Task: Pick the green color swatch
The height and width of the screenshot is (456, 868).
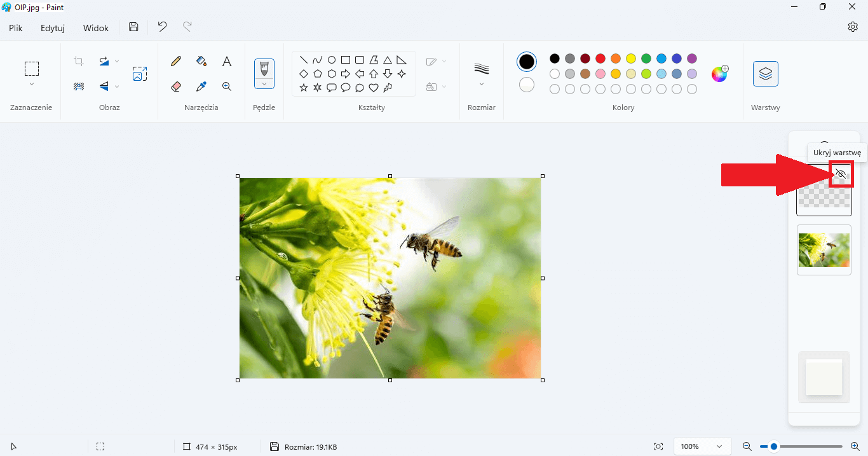Action: [646, 59]
